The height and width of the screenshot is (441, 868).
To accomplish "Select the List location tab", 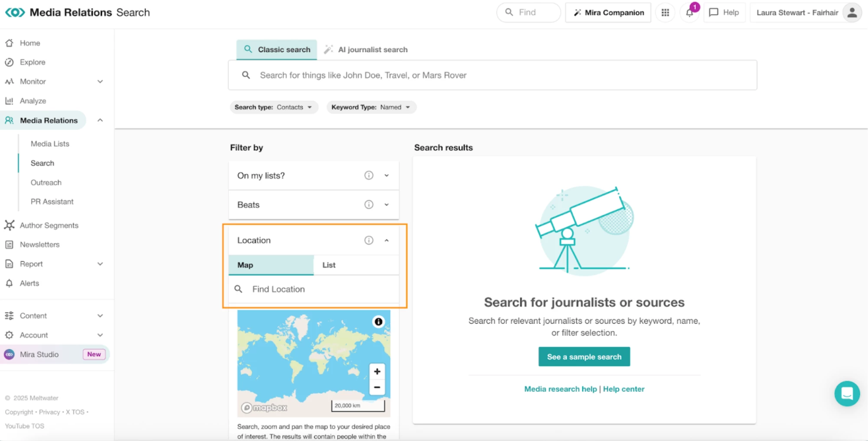I will tap(356, 265).
